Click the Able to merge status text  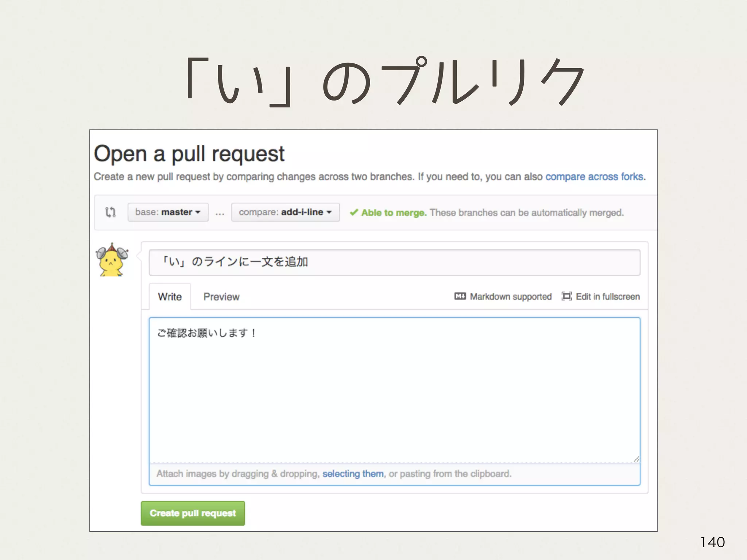pos(394,213)
